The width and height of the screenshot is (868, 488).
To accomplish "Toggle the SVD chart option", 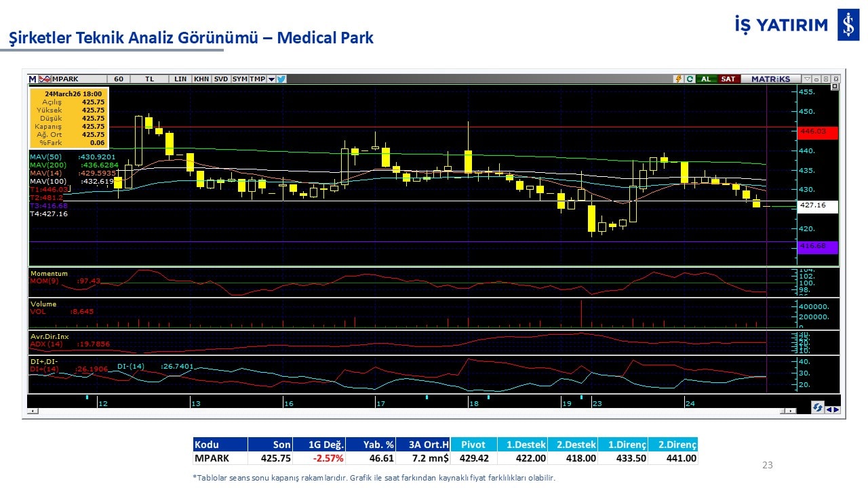I will [221, 79].
